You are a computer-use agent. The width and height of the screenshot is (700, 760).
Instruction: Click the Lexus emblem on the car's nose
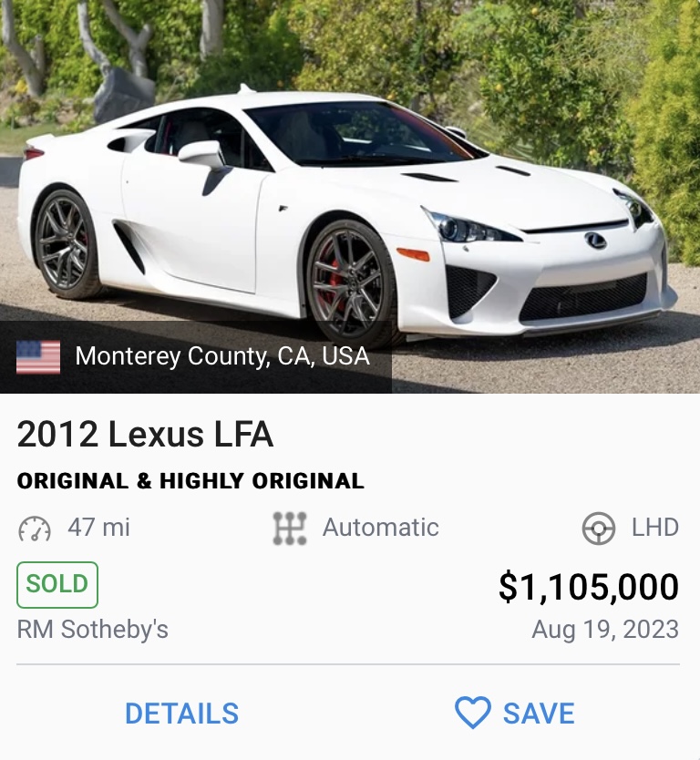(x=595, y=241)
